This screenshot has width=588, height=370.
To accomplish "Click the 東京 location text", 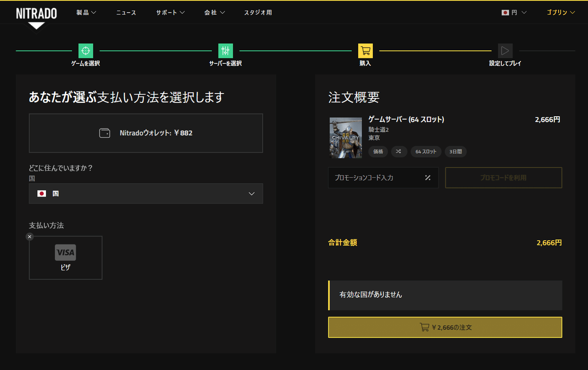I will [x=374, y=138].
